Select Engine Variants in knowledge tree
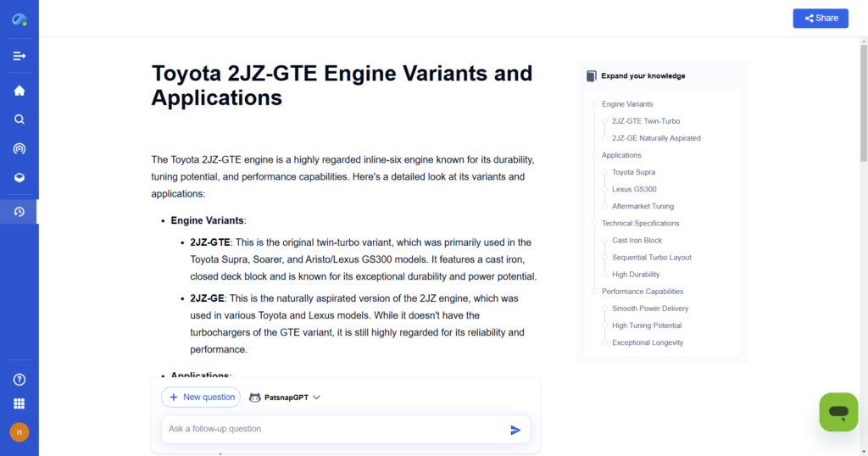The width and height of the screenshot is (868, 456). [x=627, y=104]
